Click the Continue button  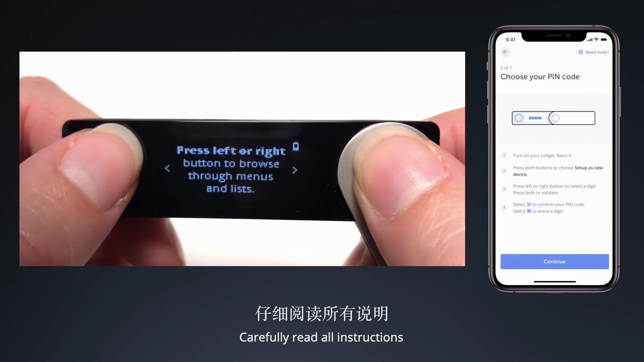coord(555,261)
